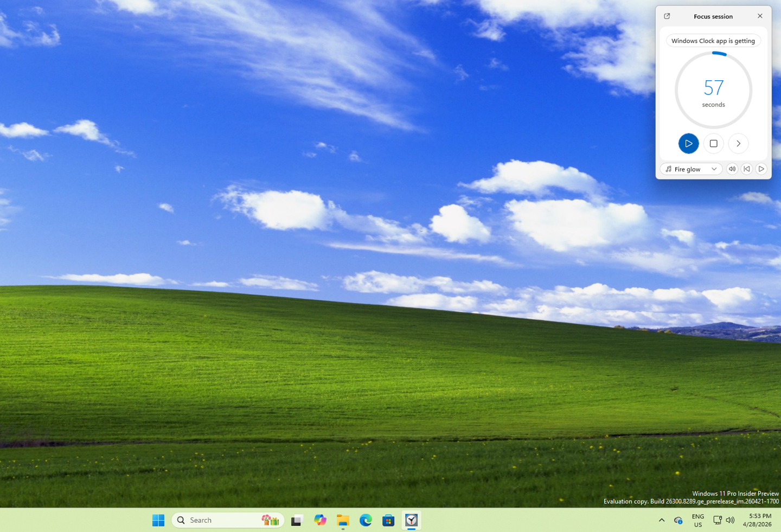
Task: Launch the Windows Clock app from the taskbar
Action: (411, 520)
